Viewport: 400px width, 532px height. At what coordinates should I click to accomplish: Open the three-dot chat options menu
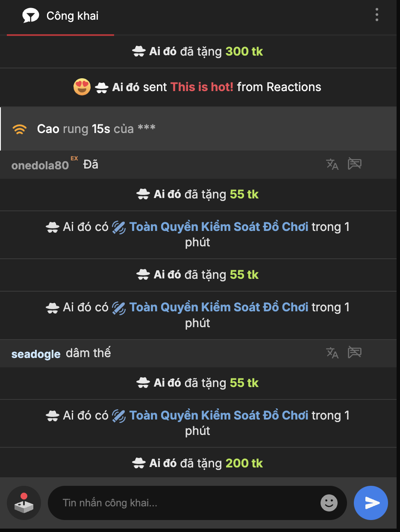(376, 15)
